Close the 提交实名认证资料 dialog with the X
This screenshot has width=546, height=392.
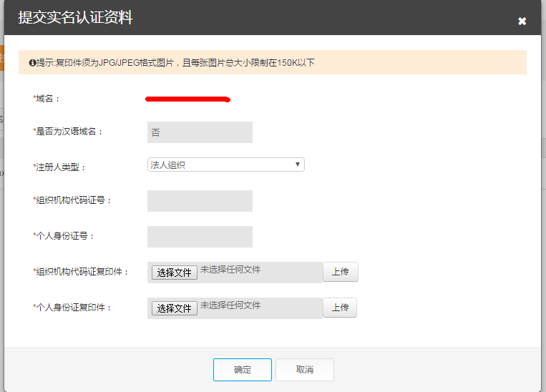[x=522, y=21]
